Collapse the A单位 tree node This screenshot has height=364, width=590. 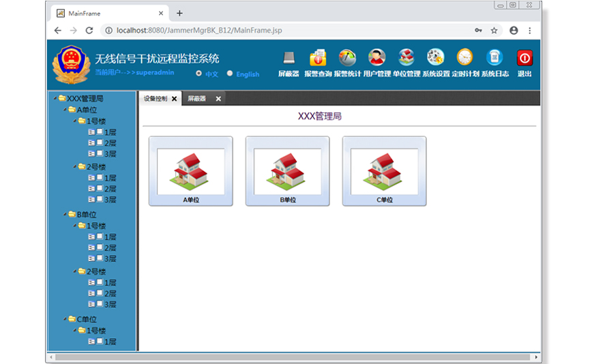click(65, 110)
